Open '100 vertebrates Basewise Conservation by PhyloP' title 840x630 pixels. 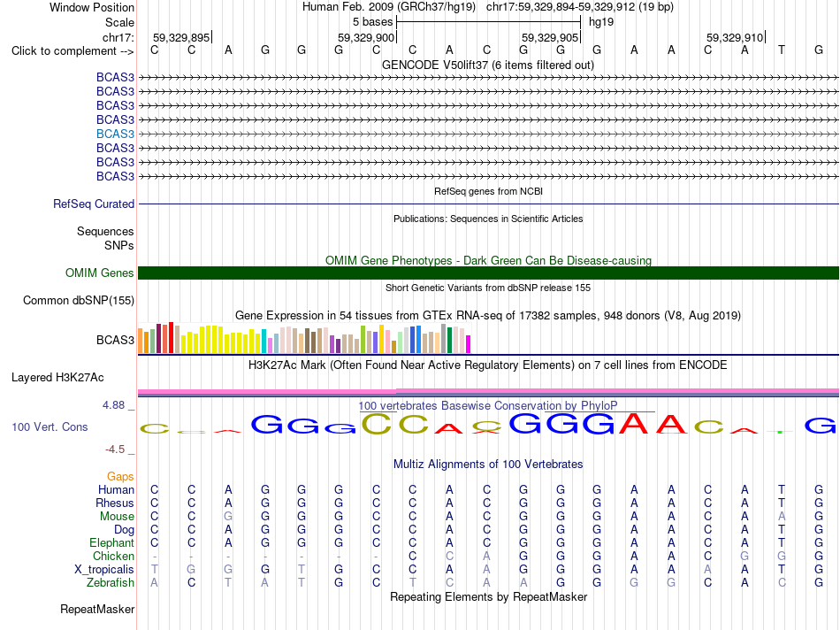pos(488,406)
